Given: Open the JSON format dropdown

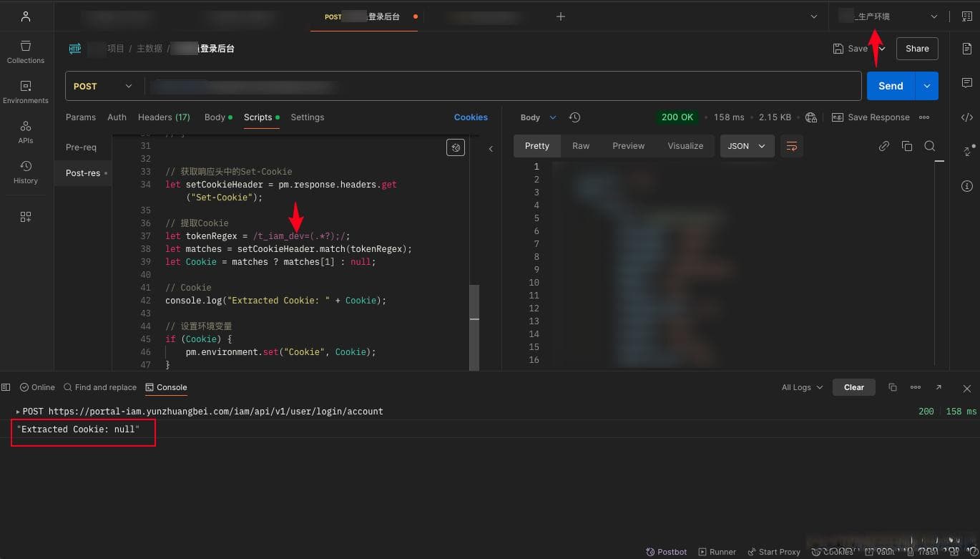Looking at the screenshot, I should pos(747,146).
